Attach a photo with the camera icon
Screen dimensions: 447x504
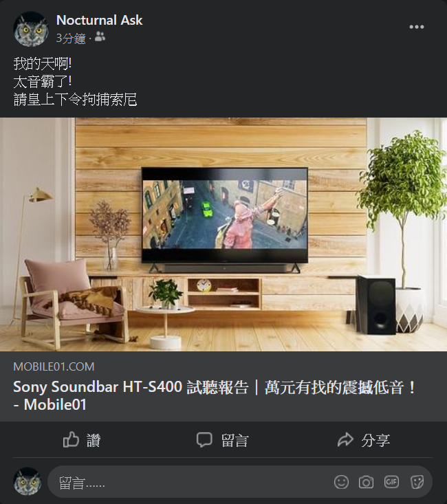pyautogui.click(x=367, y=482)
